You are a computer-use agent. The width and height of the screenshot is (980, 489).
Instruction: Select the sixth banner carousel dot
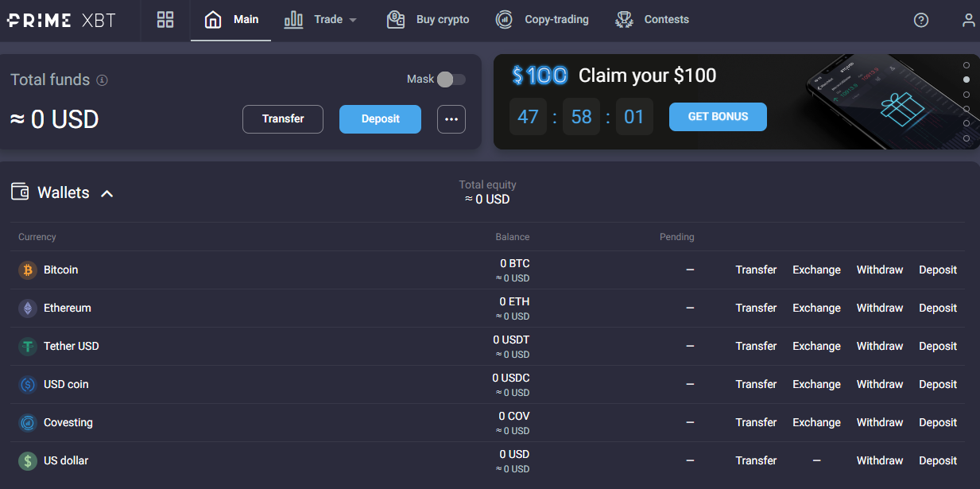[x=966, y=138]
